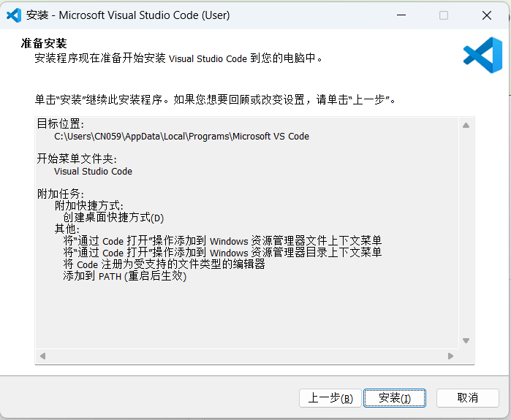This screenshot has width=511, height=420.
Task: Click the horizontal scrollbar right arrow
Action: tap(451, 356)
